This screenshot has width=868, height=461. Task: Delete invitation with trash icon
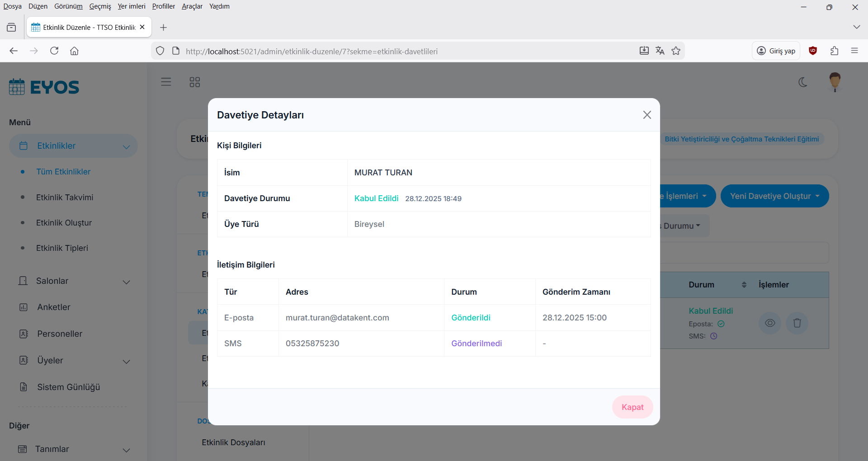coord(797,323)
